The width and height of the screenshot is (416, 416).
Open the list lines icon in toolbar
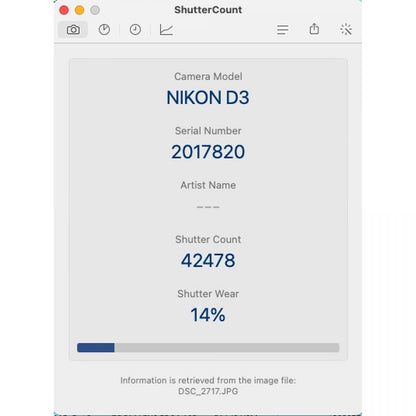(x=282, y=30)
